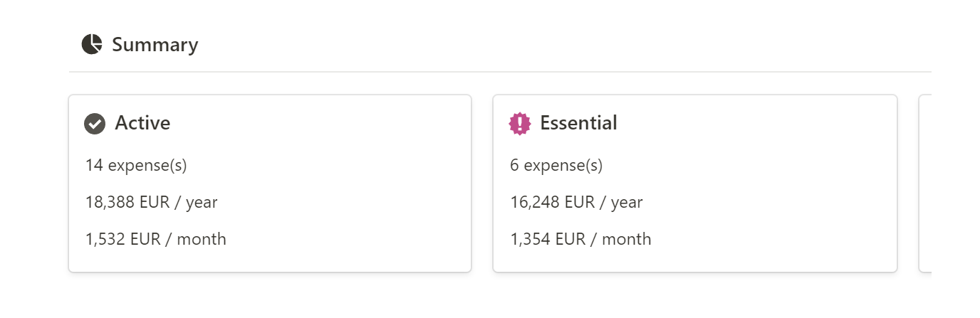Click the word "year" in the Active card
This screenshot has height=318, width=980.
[x=202, y=202]
